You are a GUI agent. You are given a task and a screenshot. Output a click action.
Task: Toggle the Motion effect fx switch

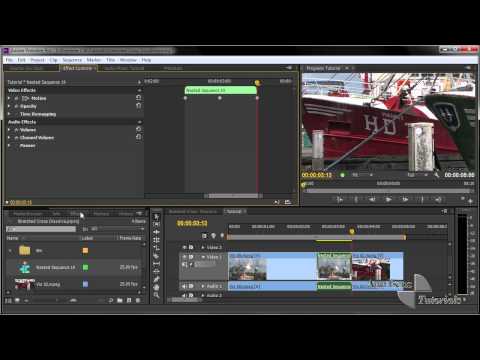pyautogui.click(x=16, y=98)
